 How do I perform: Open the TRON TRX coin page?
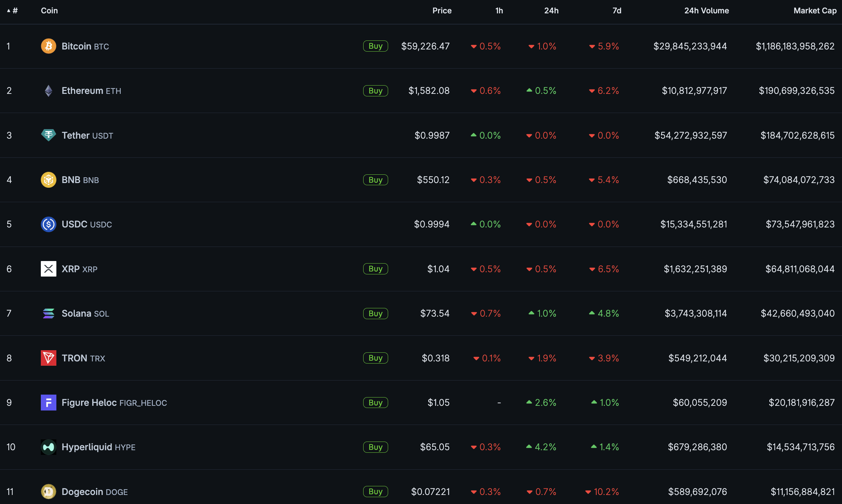click(83, 358)
